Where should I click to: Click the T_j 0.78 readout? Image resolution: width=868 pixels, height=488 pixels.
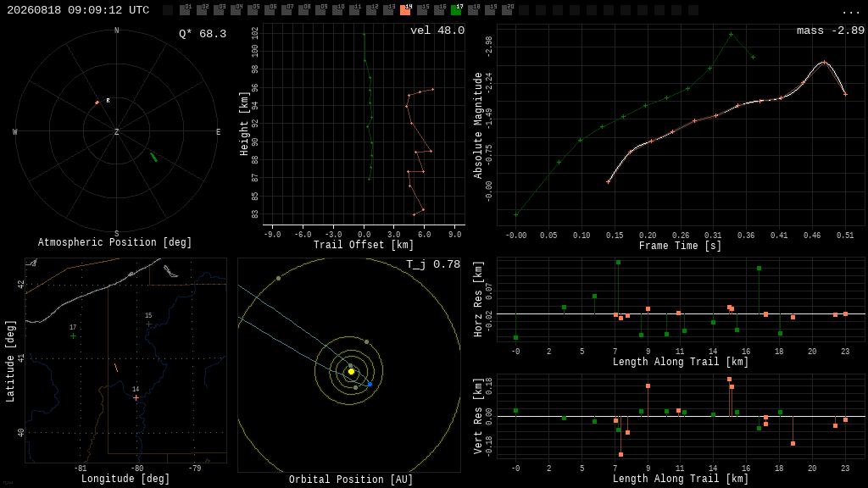click(x=433, y=264)
